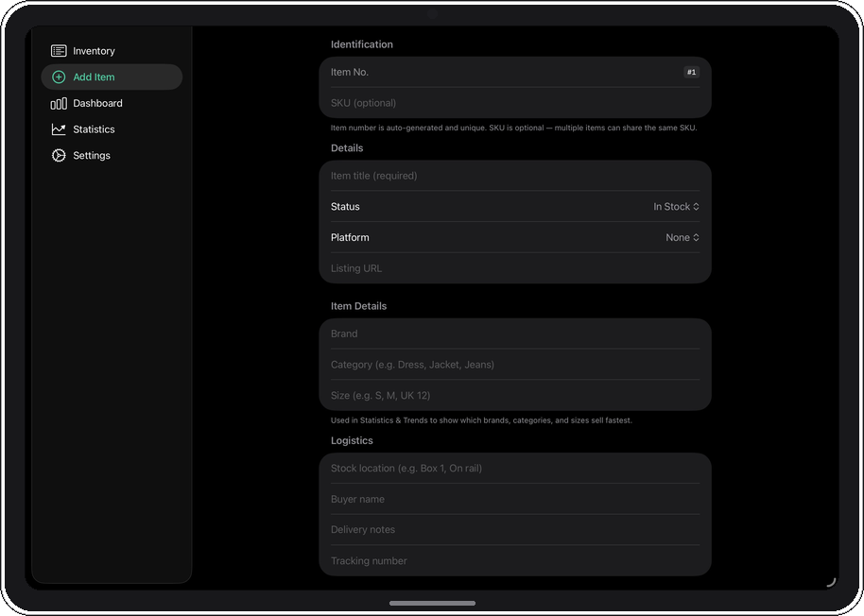
Task: Click the Item Details section header
Action: [358, 306]
